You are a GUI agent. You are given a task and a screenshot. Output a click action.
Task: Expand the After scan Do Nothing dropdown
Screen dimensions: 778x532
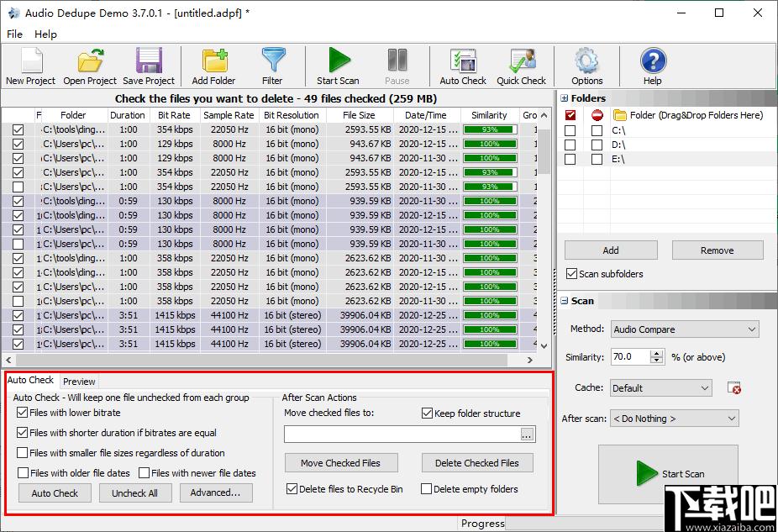click(x=675, y=419)
